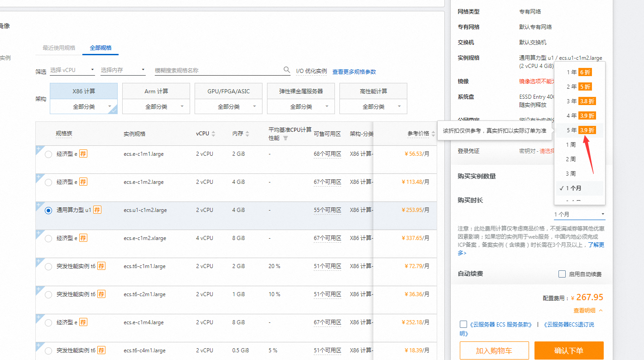Viewport: 644px width, 360px height.
Task: Choose 1 周 duration option
Action: 579,144
